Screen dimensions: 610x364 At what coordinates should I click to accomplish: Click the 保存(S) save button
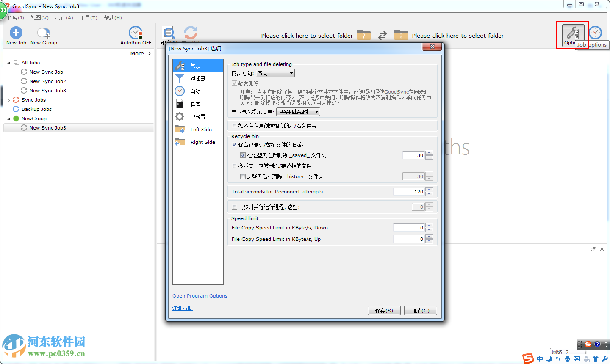(x=384, y=310)
